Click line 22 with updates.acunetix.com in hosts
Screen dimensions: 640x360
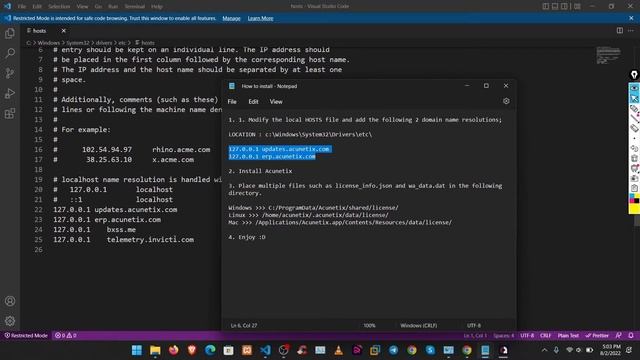point(115,209)
